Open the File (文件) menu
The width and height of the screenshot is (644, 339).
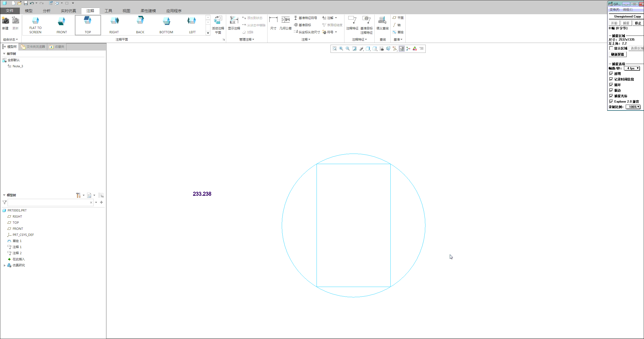(x=10, y=11)
